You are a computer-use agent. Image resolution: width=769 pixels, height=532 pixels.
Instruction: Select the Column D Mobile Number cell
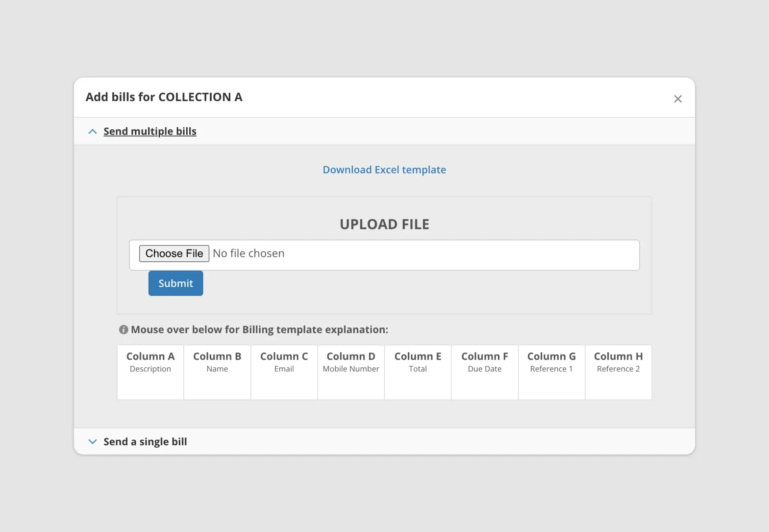point(351,372)
